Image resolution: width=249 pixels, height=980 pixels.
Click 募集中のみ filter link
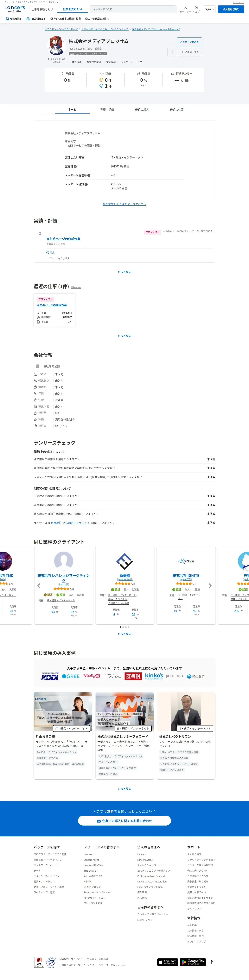point(76,288)
